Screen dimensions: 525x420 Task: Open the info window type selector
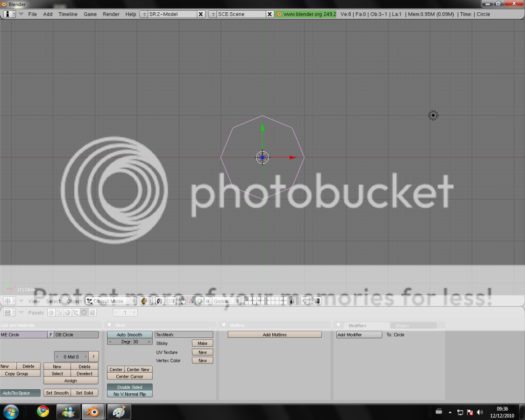[9, 14]
